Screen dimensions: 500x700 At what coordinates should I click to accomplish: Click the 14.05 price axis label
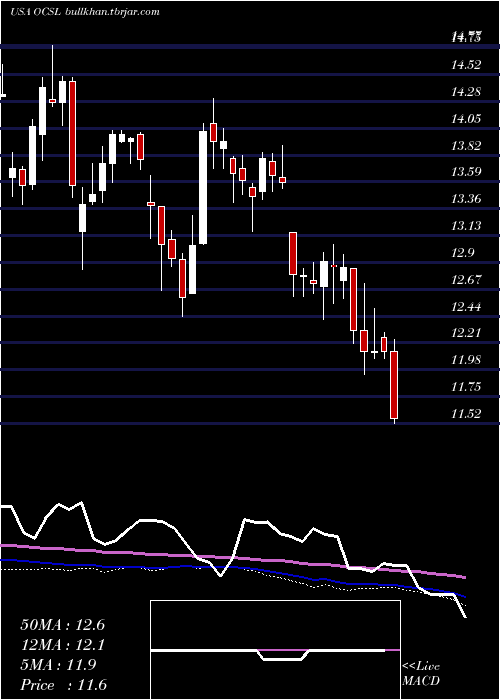coord(466,119)
